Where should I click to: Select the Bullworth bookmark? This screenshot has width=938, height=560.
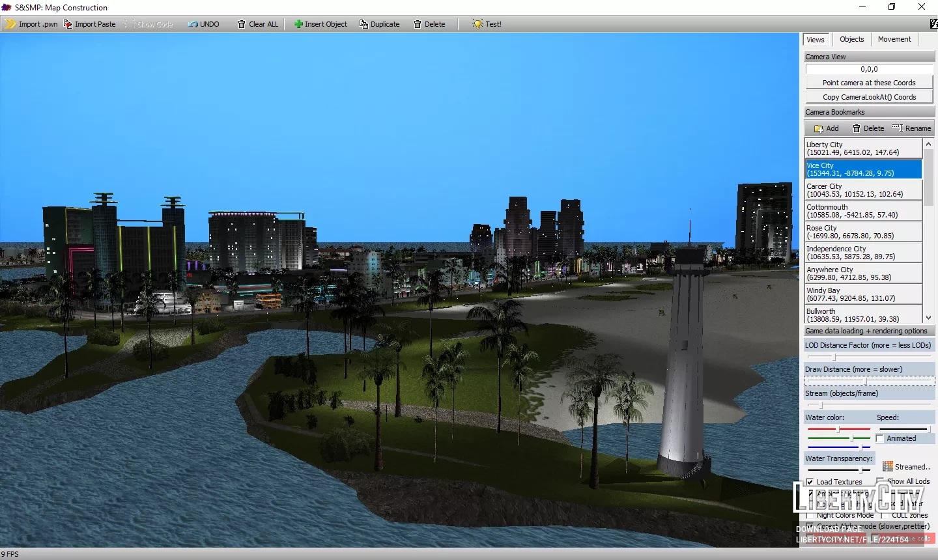click(x=864, y=315)
